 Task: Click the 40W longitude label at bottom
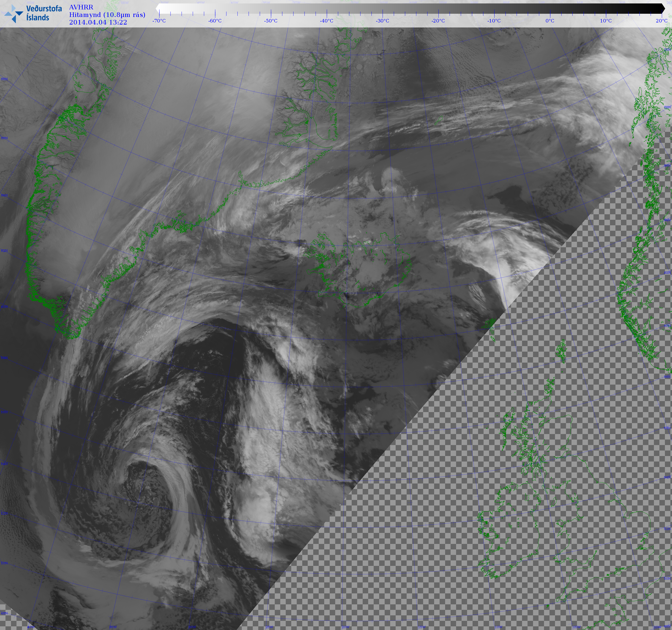coord(31,627)
